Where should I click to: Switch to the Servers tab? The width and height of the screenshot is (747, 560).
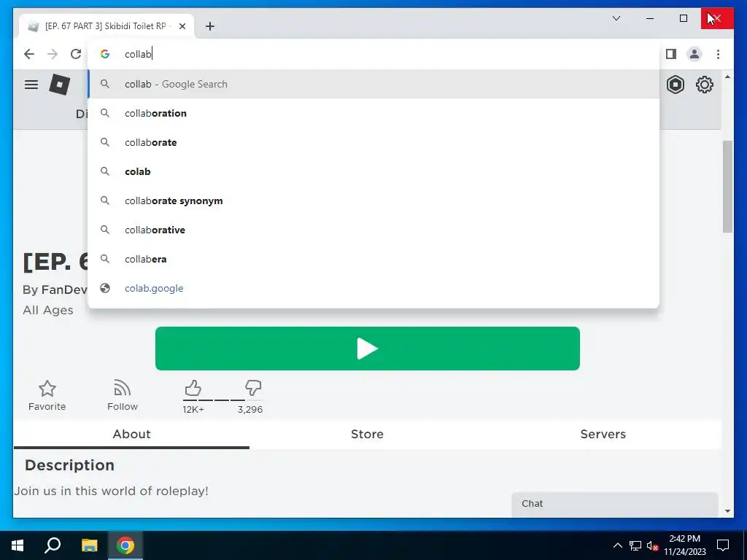(x=603, y=435)
